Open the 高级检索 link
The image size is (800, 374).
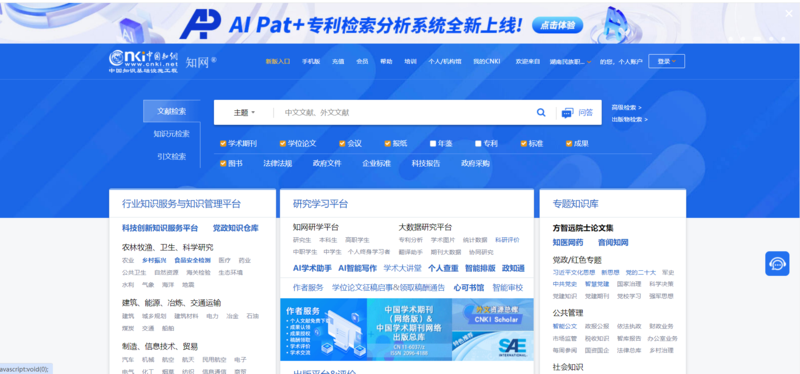[x=627, y=108]
